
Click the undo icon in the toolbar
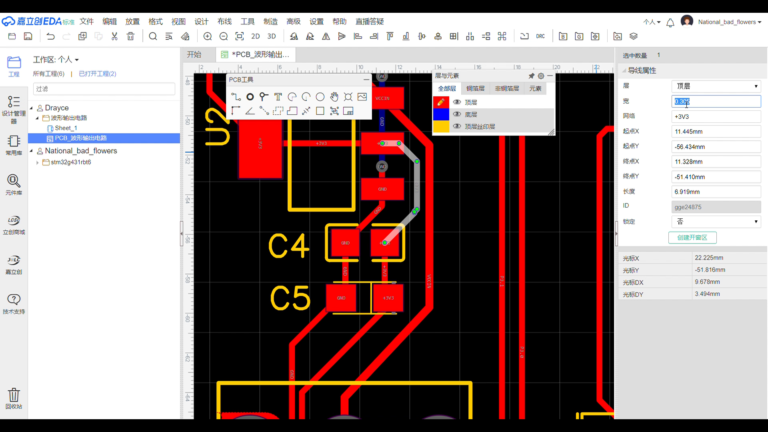[x=50, y=36]
